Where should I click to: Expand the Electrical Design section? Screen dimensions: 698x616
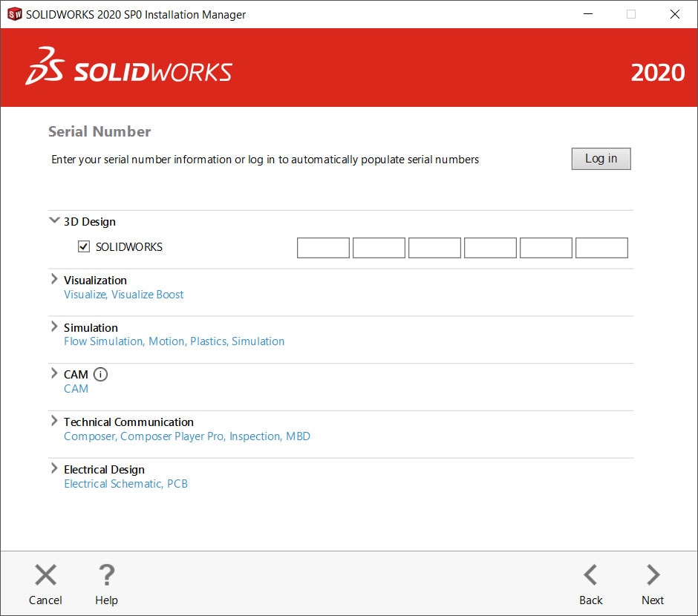(53, 468)
